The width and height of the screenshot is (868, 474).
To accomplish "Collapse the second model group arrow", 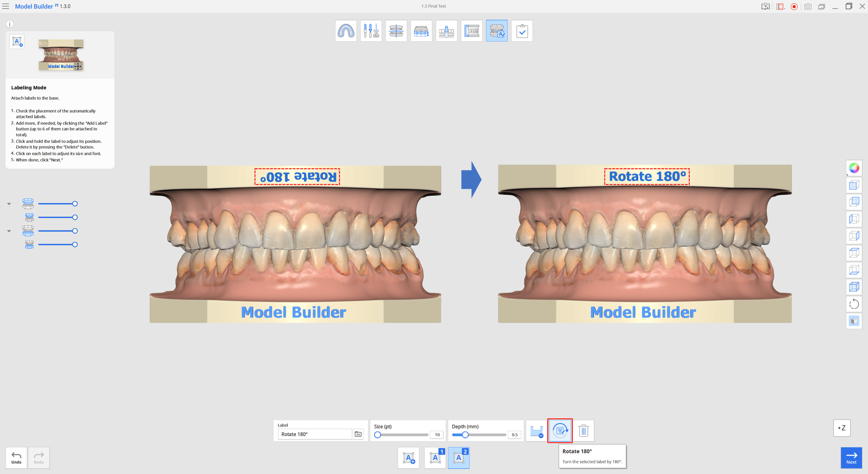I will pyautogui.click(x=9, y=231).
